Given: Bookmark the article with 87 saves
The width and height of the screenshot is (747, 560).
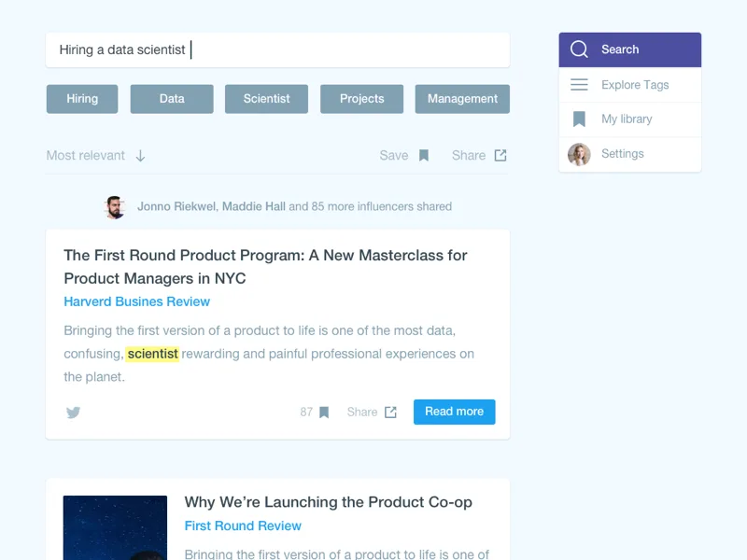Looking at the screenshot, I should pos(324,413).
